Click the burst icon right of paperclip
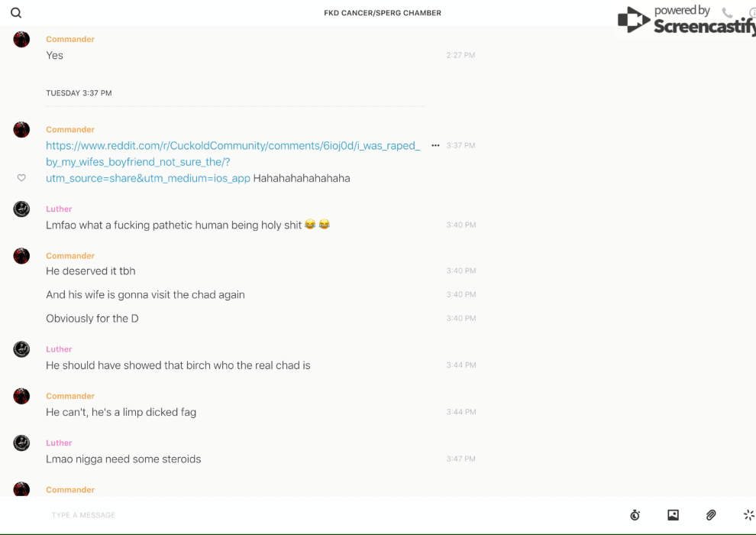Image resolution: width=756 pixels, height=535 pixels. point(748,515)
